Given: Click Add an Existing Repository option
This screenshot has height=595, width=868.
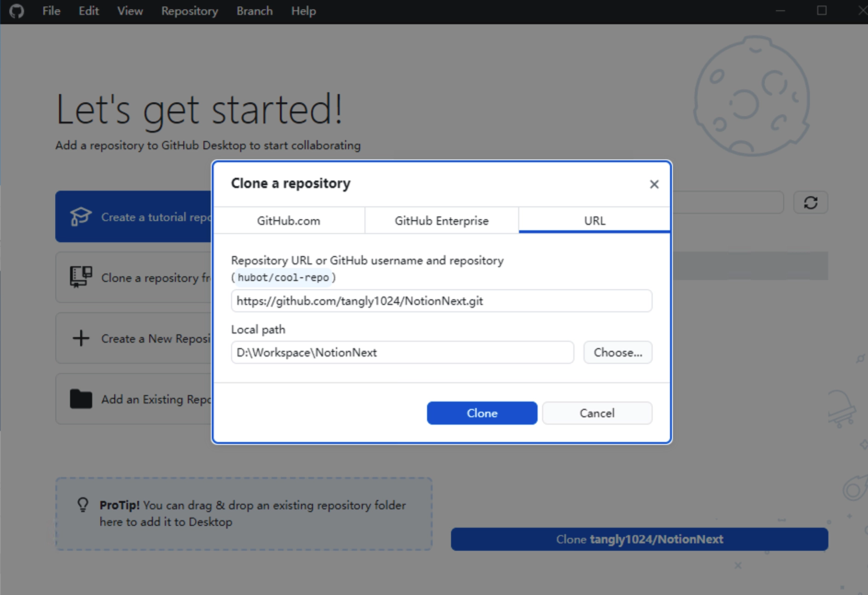Looking at the screenshot, I should 133,399.
